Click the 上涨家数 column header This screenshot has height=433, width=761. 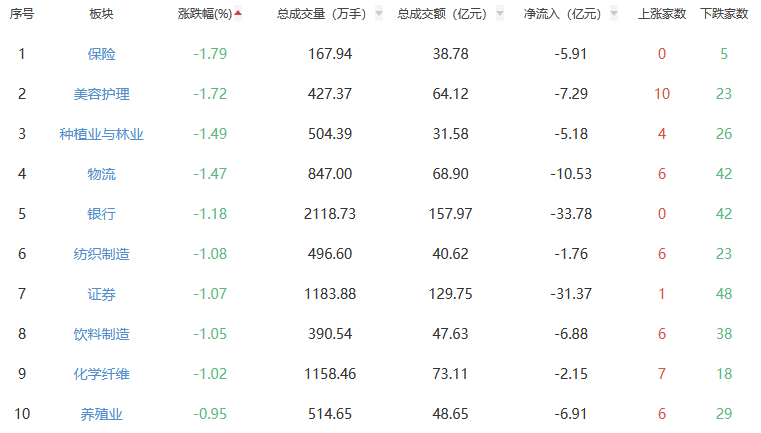coord(662,14)
